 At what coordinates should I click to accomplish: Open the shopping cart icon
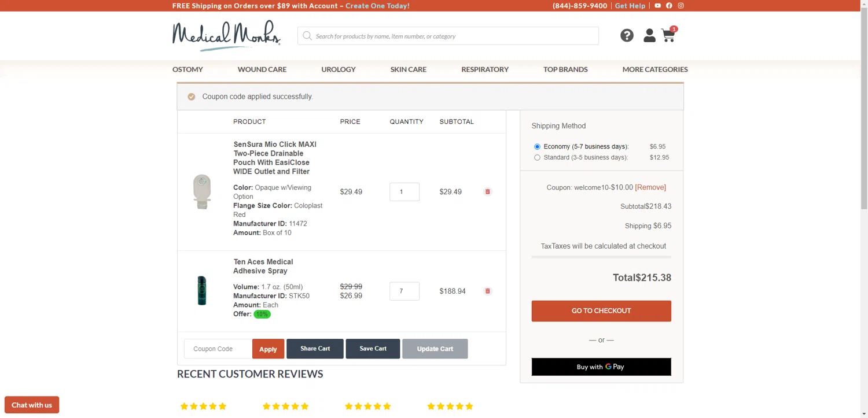coord(669,35)
